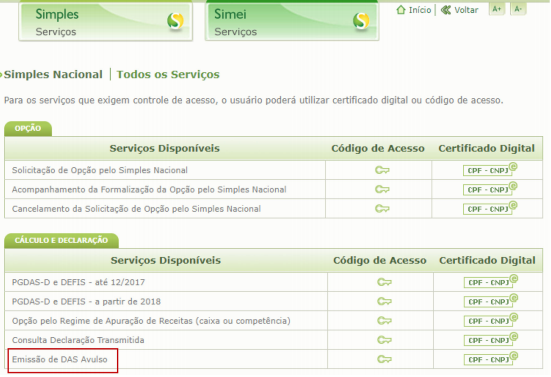The height and width of the screenshot is (377, 551).
Task: Click the S logo on Simei banner
Action: [361, 21]
